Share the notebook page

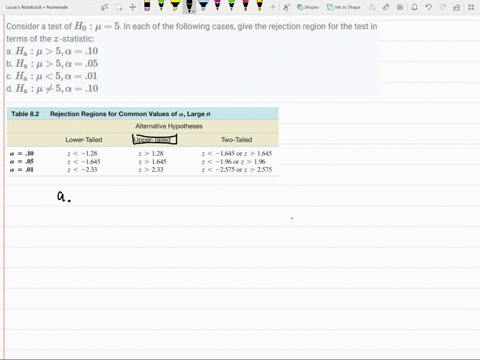tap(457, 7)
